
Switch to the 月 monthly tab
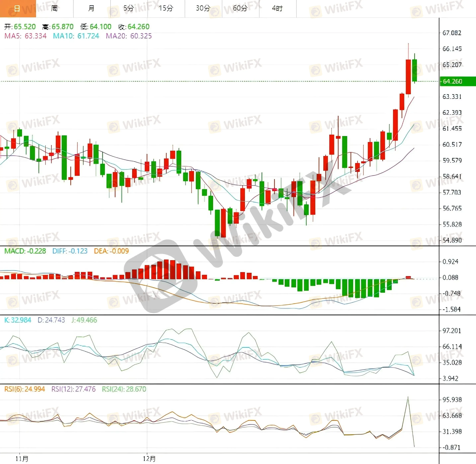pos(92,8)
